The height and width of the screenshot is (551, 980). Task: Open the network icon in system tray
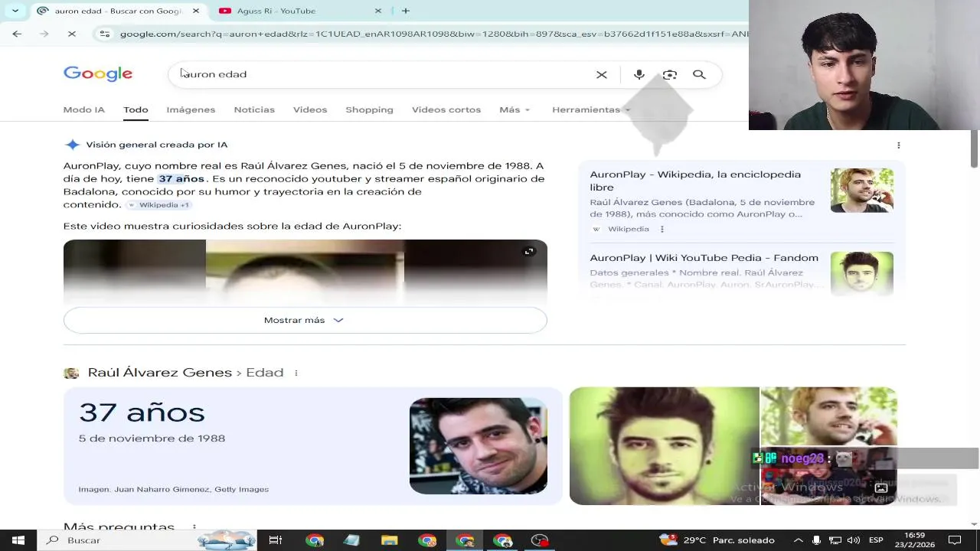(x=835, y=540)
